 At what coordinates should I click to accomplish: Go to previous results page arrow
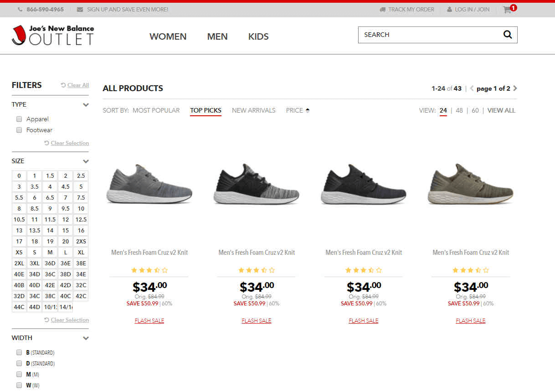pyautogui.click(x=472, y=88)
